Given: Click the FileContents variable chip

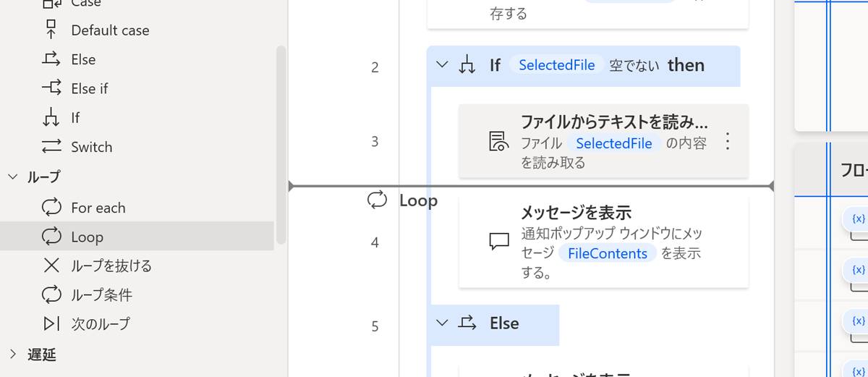Looking at the screenshot, I should click(608, 253).
